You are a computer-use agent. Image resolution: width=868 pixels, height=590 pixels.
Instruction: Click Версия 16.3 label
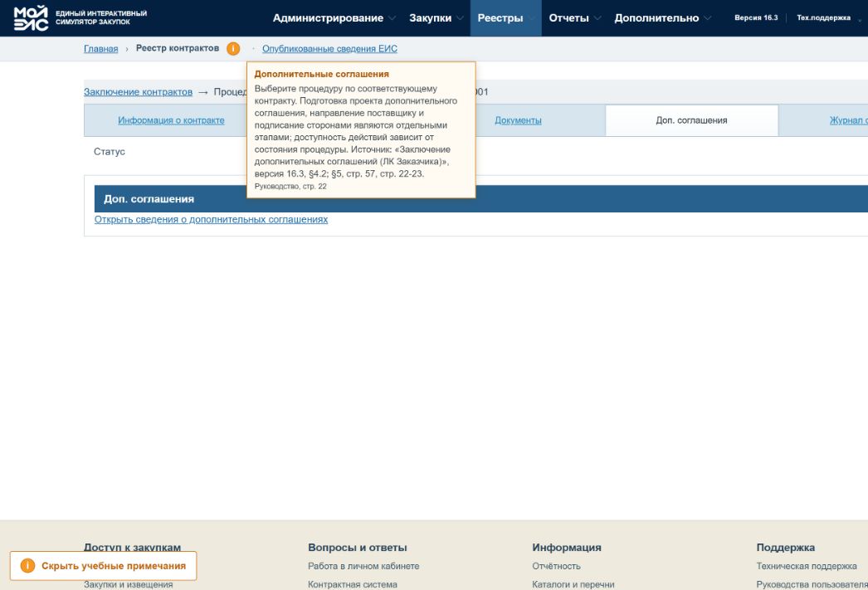(x=756, y=17)
